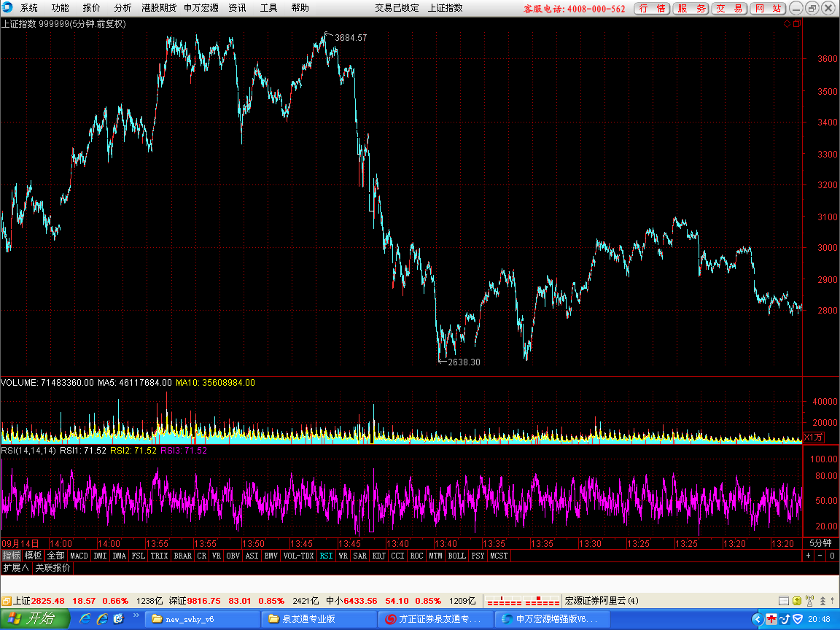Click the third quick-launch globe icon

[118, 619]
